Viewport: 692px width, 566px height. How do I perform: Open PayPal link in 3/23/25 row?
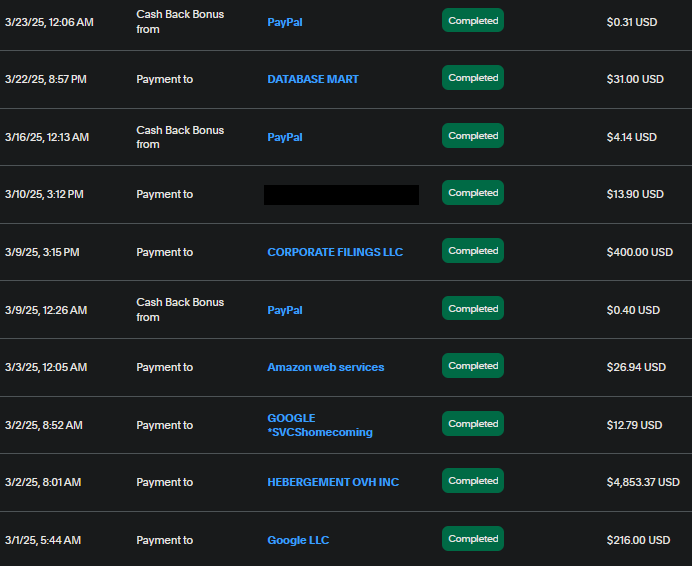point(285,22)
